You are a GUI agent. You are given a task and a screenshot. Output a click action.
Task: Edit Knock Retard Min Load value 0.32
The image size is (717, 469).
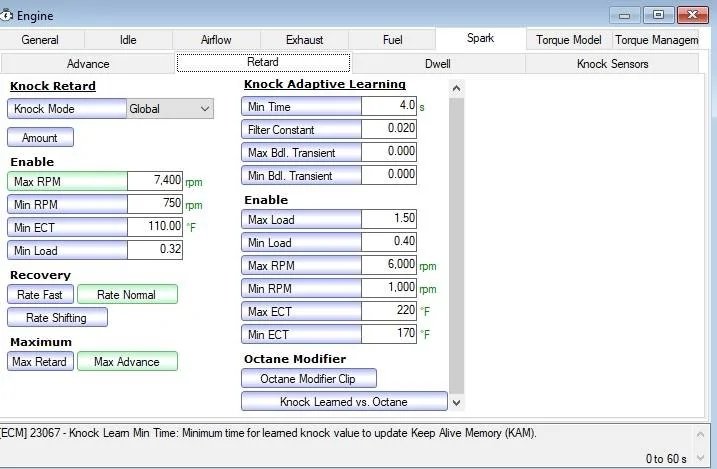[x=155, y=250]
